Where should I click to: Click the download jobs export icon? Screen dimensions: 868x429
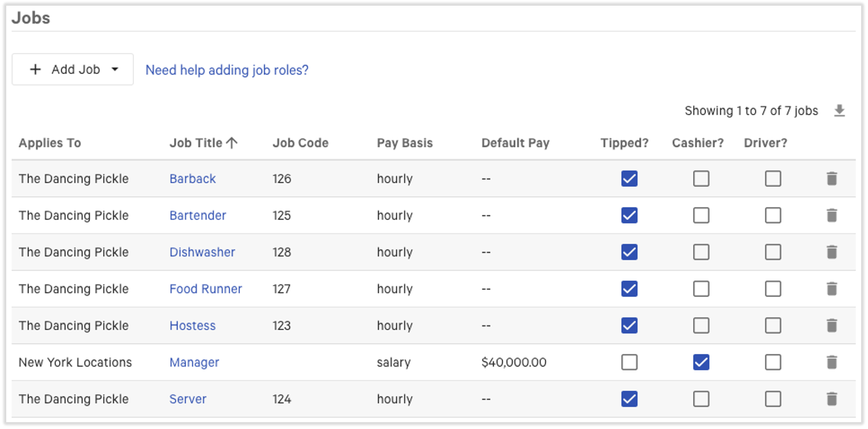tap(840, 111)
